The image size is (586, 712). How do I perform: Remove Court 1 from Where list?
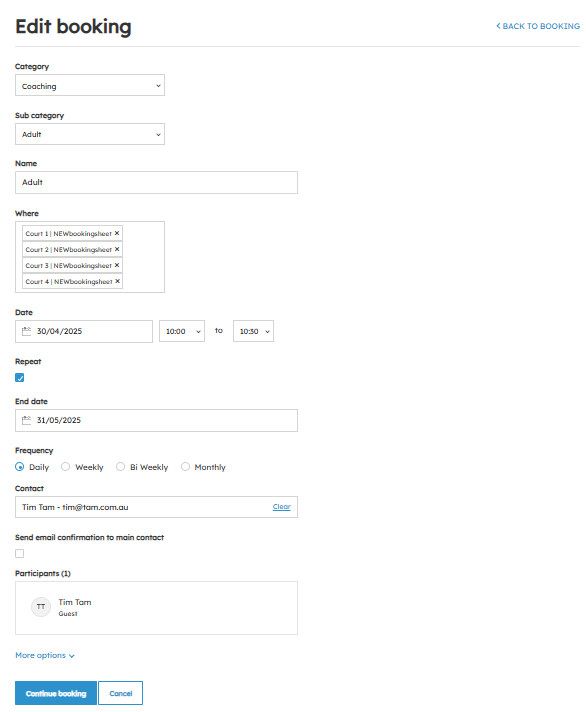[x=117, y=233]
